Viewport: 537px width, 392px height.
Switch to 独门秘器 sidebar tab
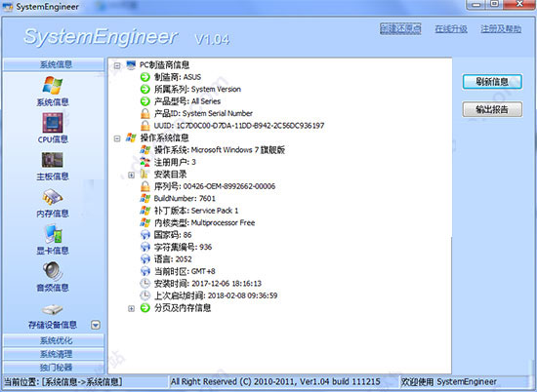tap(54, 367)
